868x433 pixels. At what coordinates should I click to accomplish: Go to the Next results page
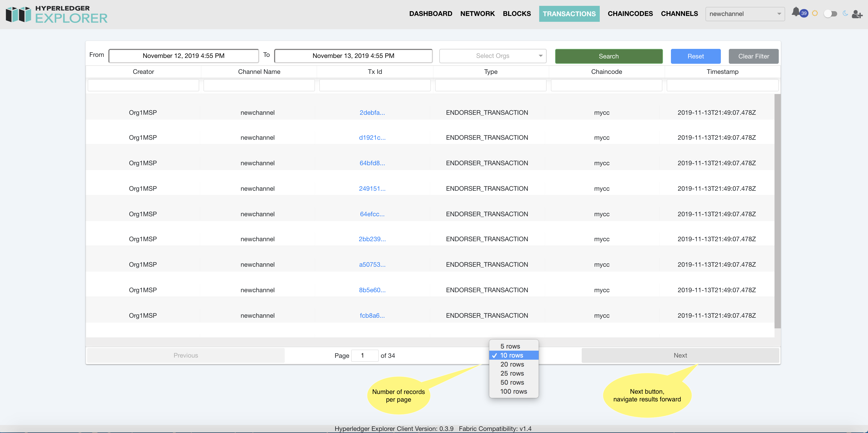pos(680,355)
